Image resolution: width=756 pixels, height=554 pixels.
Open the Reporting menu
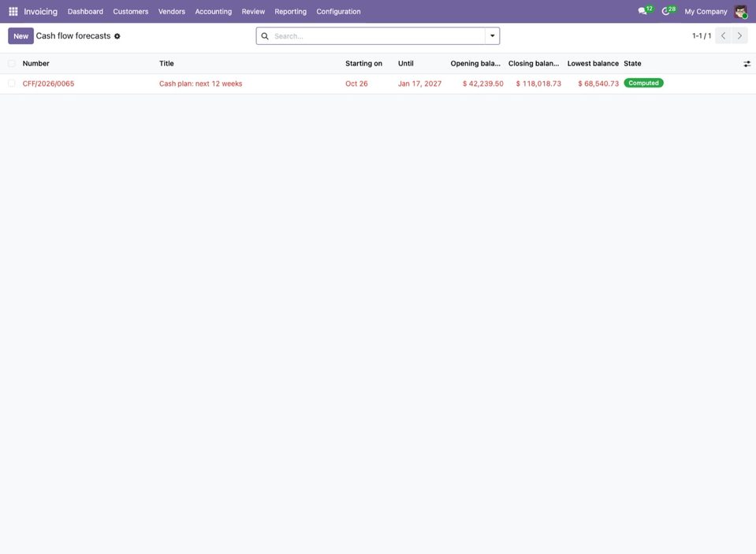tap(290, 12)
